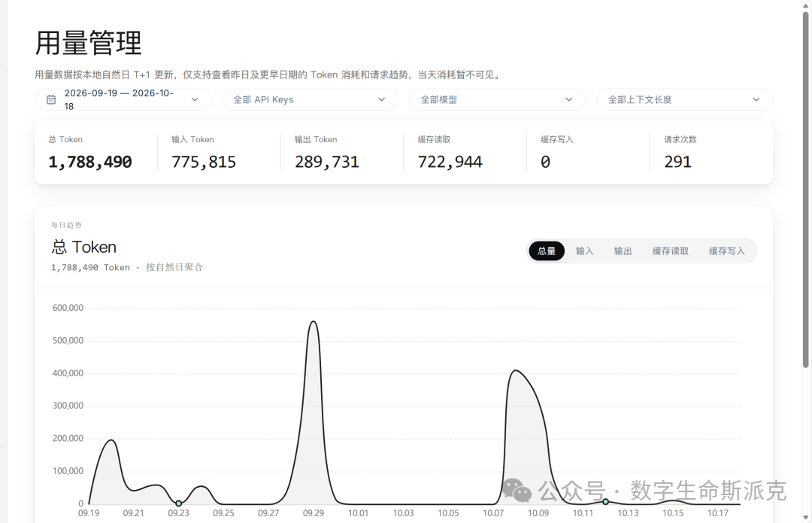Viewport: 812px width, 523px height.
Task: Click the 总 Token chart title
Action: [84, 248]
